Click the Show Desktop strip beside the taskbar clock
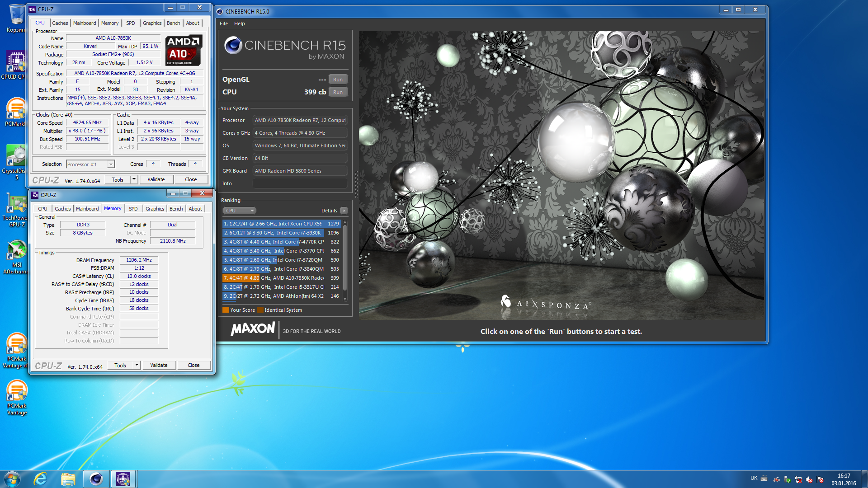 (864, 479)
